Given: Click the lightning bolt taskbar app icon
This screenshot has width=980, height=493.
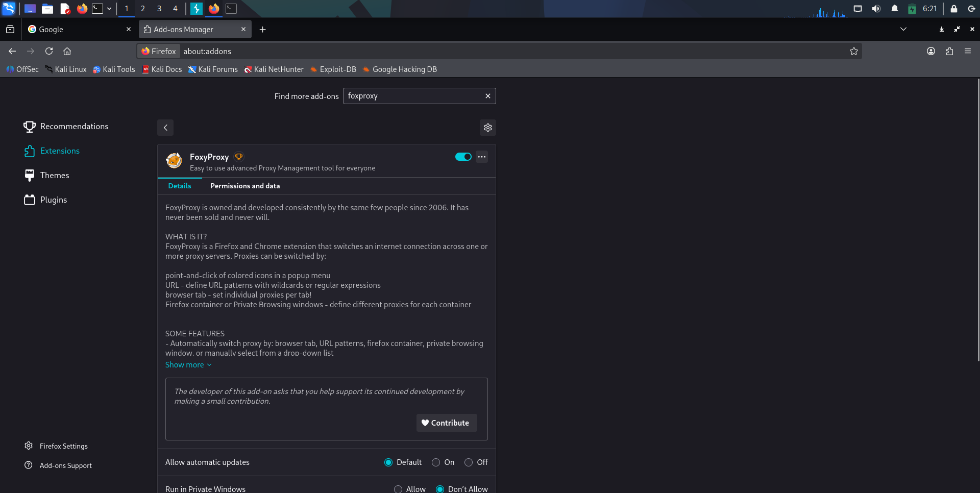Looking at the screenshot, I should tap(197, 9).
